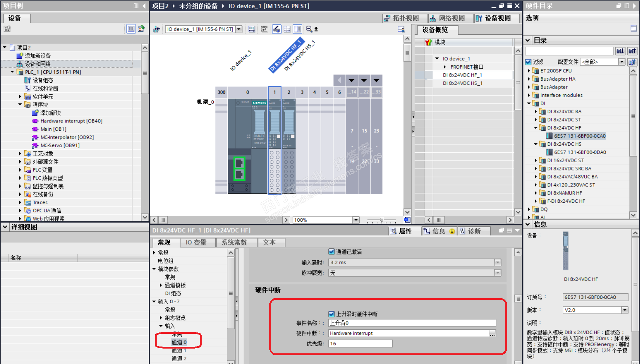Viewport: 640px width, 364px height.
Task: Click the table view icon in project tree toolbar
Action: click(131, 29)
